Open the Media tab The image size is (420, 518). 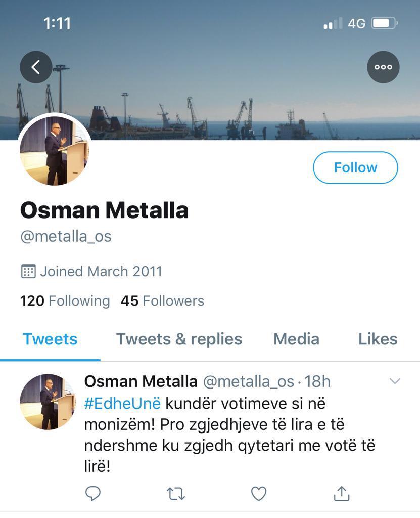point(296,339)
